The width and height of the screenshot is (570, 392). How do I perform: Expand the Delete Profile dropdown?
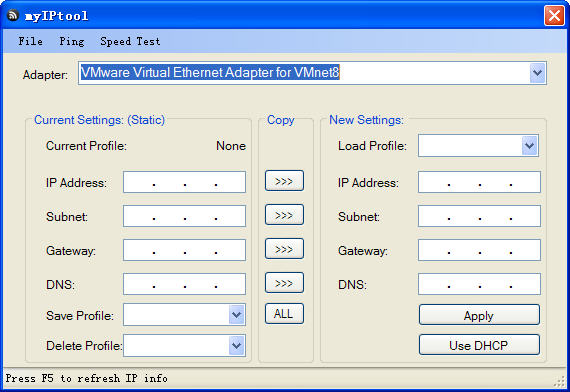(237, 345)
